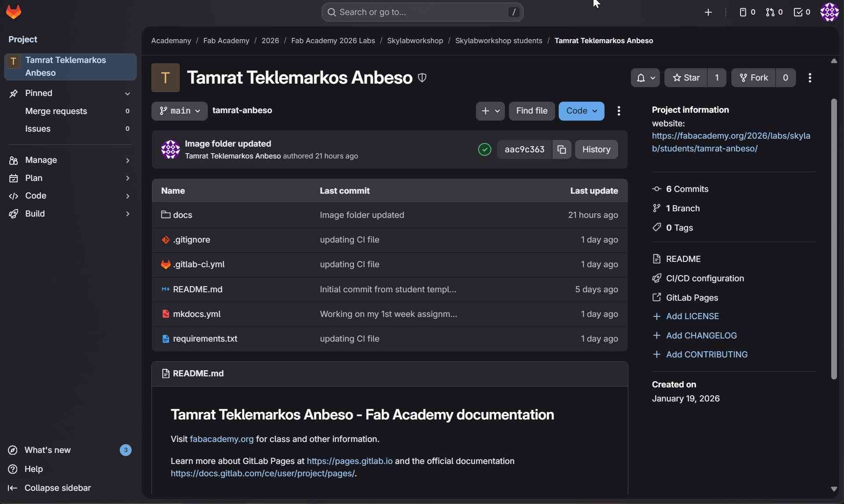Open the to-do list icon
The width and height of the screenshot is (844, 504).
[801, 12]
